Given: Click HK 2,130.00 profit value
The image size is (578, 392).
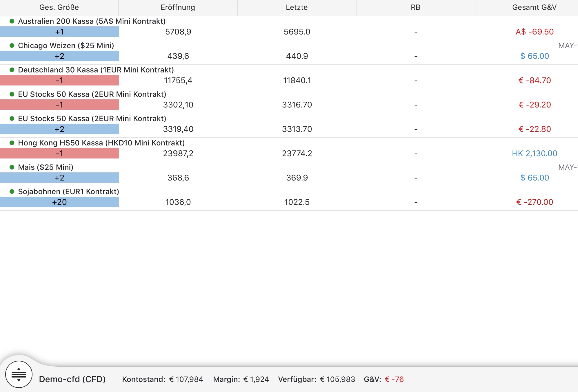Looking at the screenshot, I should coord(535,153).
